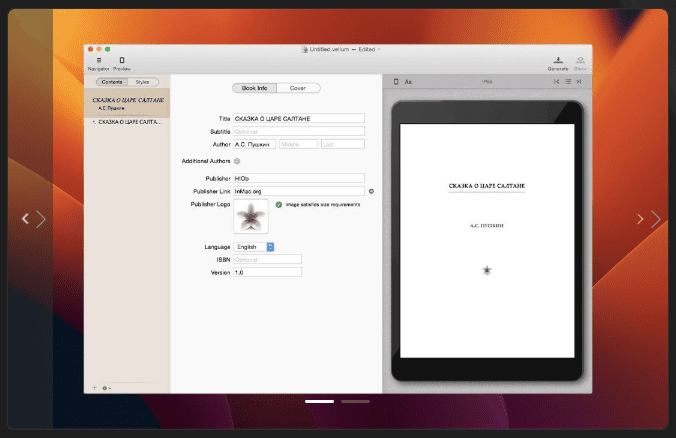The height and width of the screenshot is (438, 676).
Task: Click the book title in preview page
Action: [487, 186]
